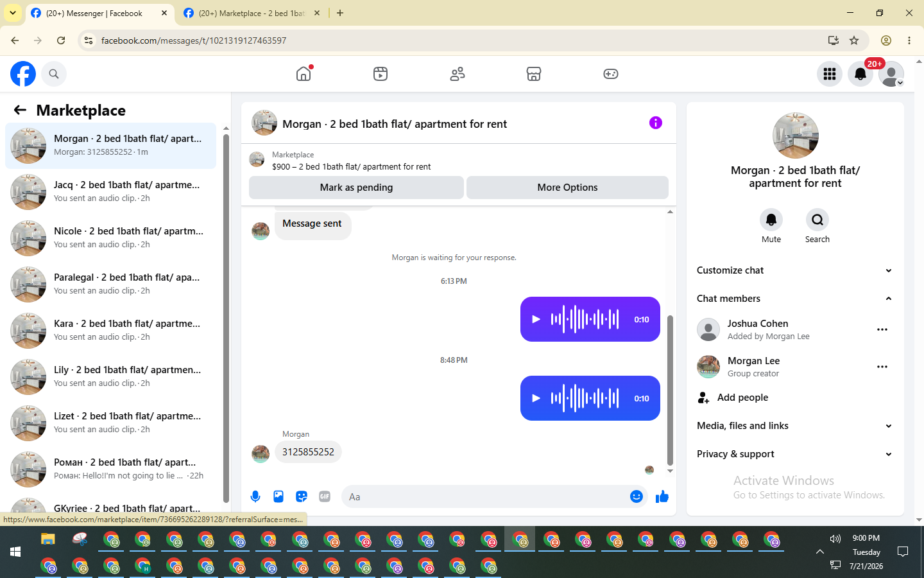This screenshot has height=578, width=924.
Task: Open the Facebook menu grid icon
Action: (x=830, y=74)
